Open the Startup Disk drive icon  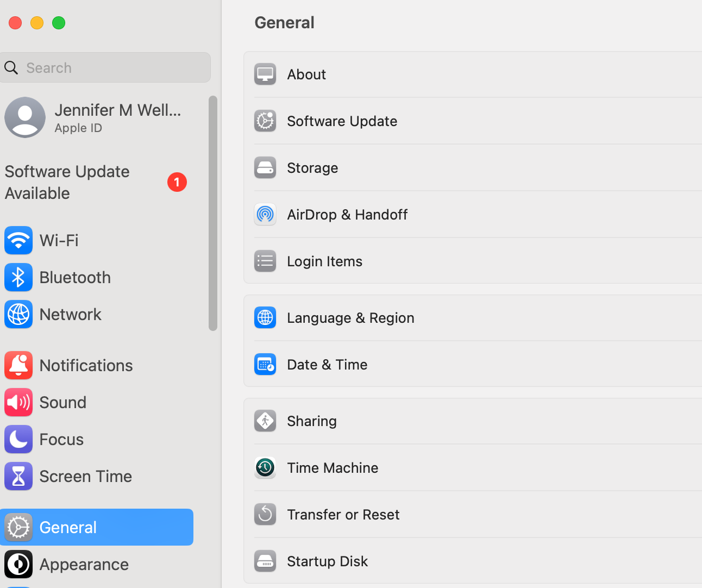click(265, 561)
